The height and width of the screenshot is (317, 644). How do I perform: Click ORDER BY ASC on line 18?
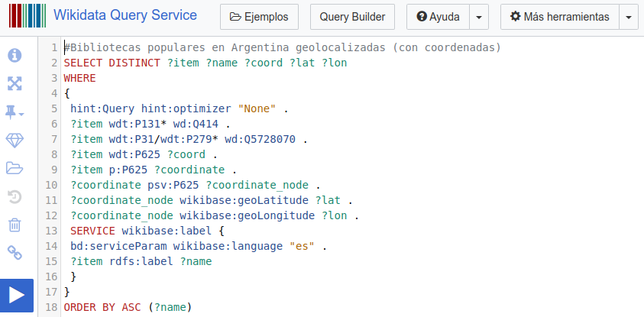click(x=102, y=307)
